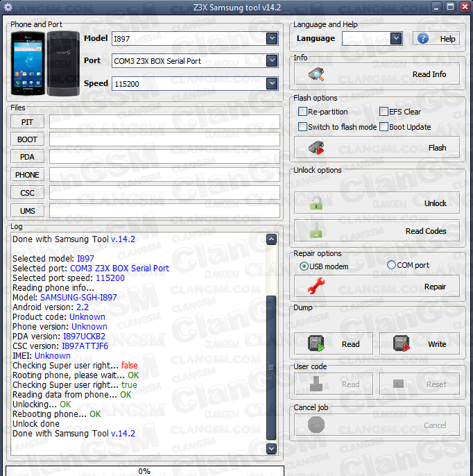Click the red wrench Repair icon
The height and width of the screenshot is (476, 473).
coord(316,286)
